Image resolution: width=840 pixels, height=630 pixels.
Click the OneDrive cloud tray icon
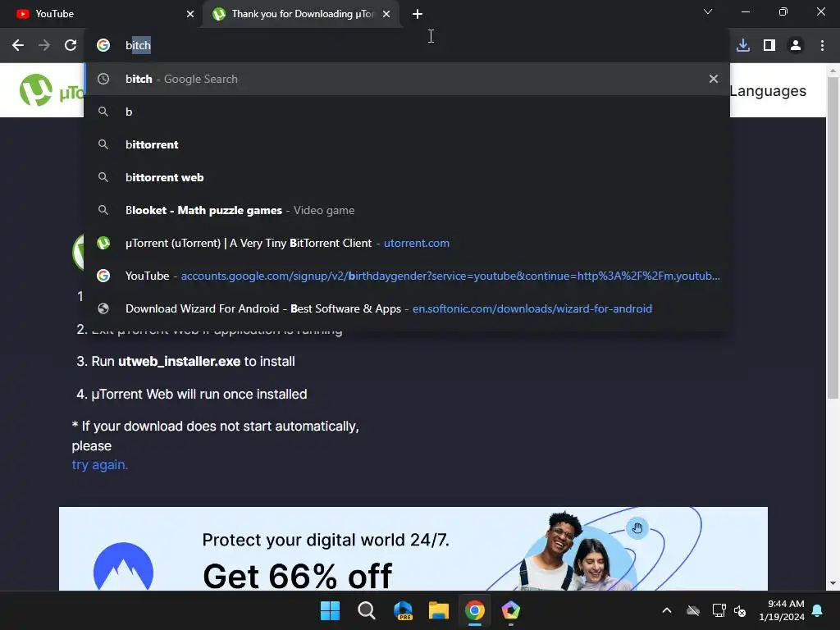(693, 610)
